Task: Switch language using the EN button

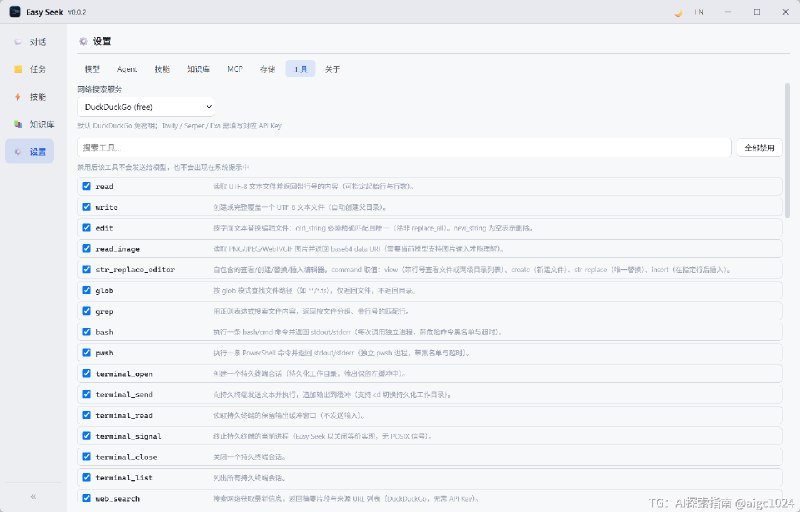Action: (x=699, y=12)
